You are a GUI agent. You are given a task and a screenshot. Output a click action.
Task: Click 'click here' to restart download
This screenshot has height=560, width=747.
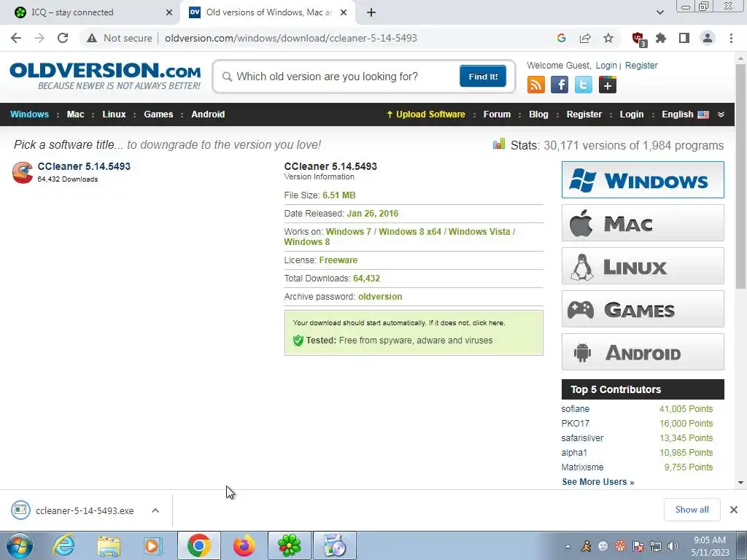pos(487,323)
